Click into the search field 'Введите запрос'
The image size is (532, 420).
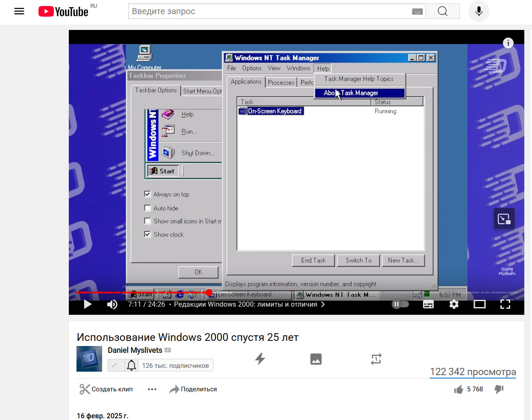tap(269, 11)
